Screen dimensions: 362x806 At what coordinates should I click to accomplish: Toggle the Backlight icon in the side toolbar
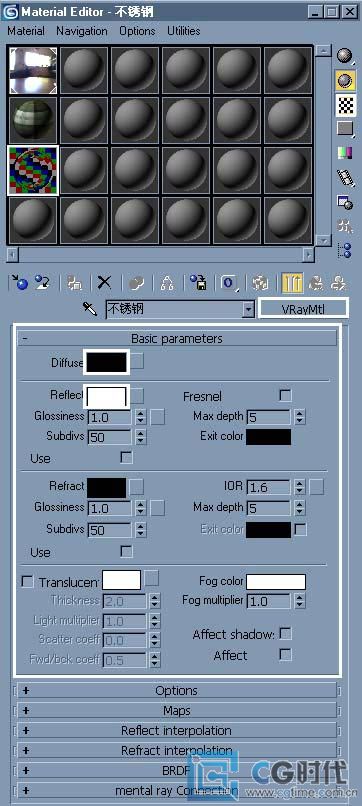click(344, 80)
